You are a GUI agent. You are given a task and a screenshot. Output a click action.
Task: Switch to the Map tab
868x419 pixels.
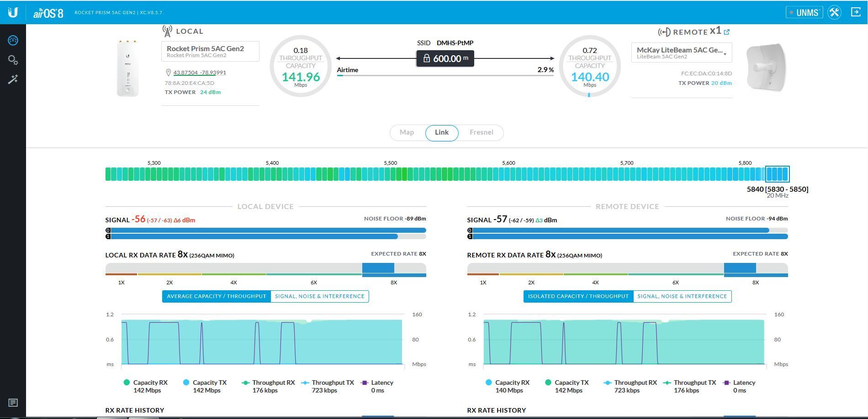pyautogui.click(x=407, y=132)
